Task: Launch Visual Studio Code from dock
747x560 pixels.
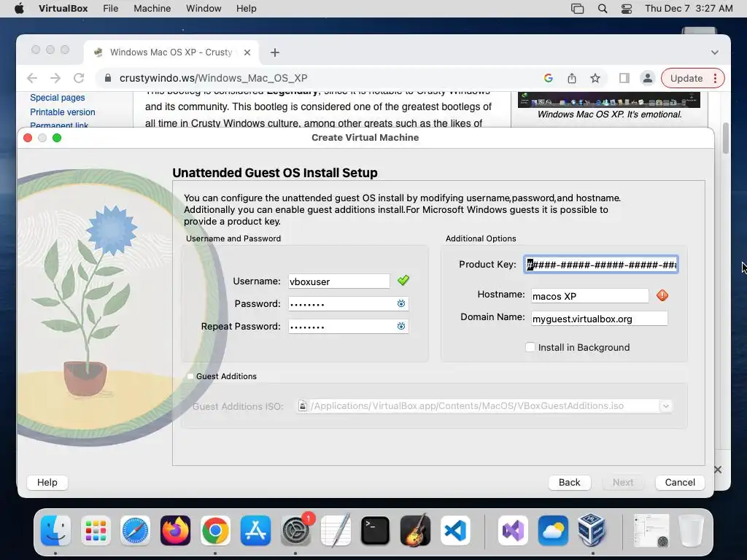Action: point(455,531)
